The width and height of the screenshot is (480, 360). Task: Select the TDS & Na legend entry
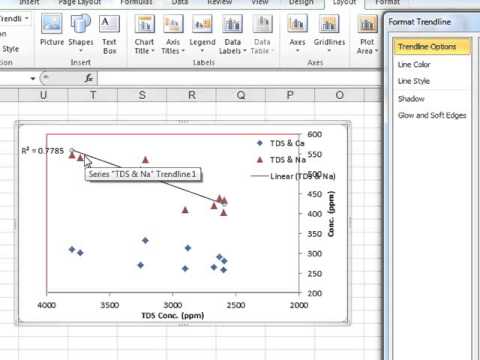click(x=281, y=160)
